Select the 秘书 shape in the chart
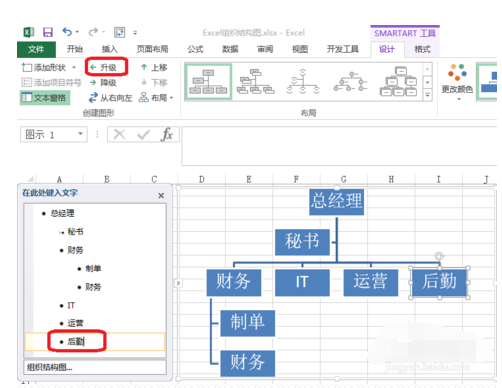 click(x=302, y=242)
